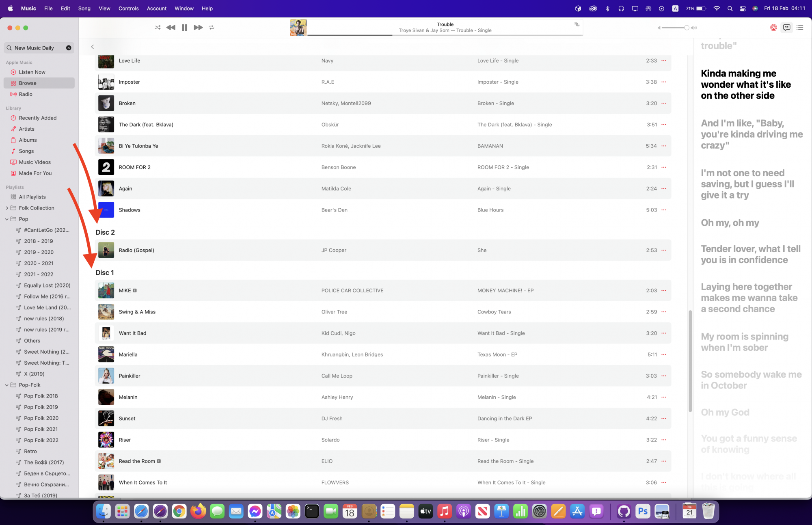Open the Window menu
The height and width of the screenshot is (525, 812).
(184, 8)
